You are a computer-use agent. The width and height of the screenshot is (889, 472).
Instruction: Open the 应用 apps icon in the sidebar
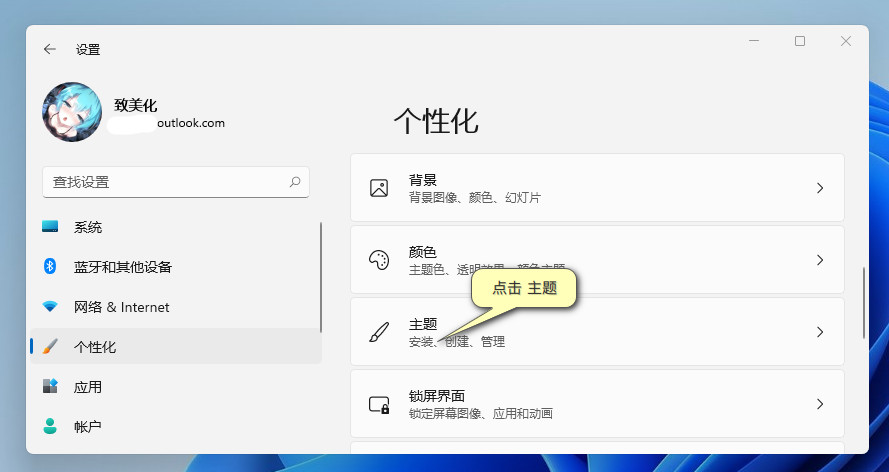click(x=50, y=387)
